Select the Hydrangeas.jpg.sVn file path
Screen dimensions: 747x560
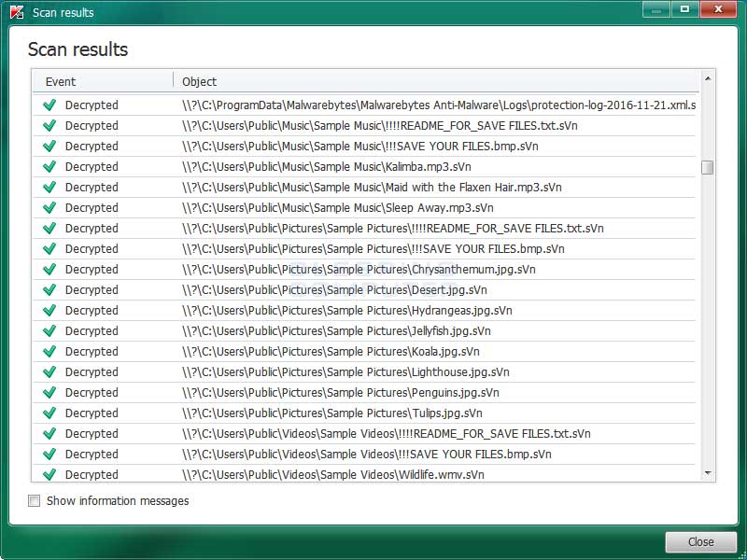(x=347, y=311)
